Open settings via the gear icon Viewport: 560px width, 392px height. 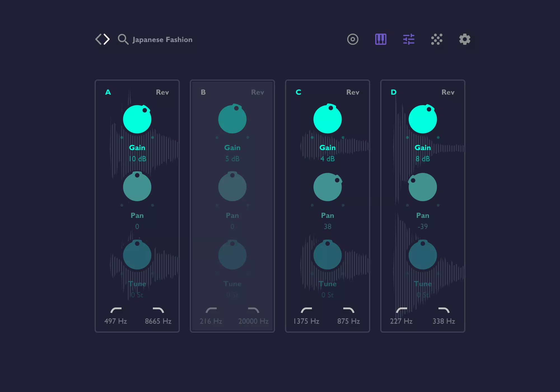click(x=465, y=39)
